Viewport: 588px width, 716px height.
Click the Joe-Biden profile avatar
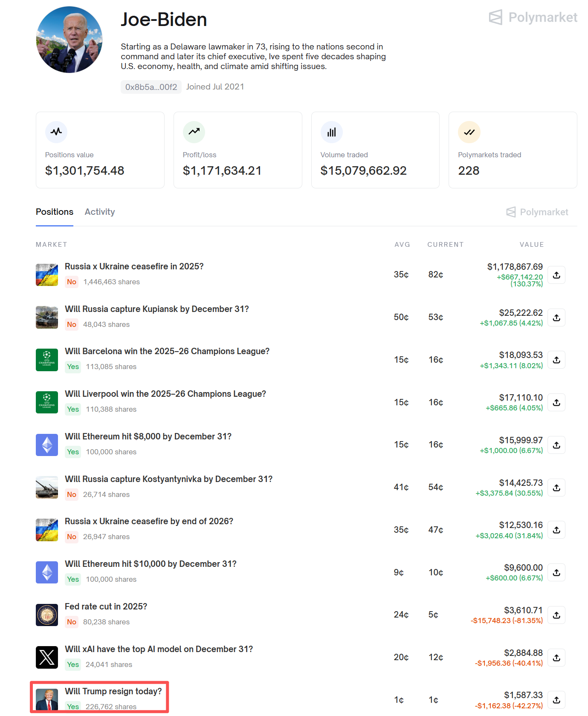click(x=70, y=40)
